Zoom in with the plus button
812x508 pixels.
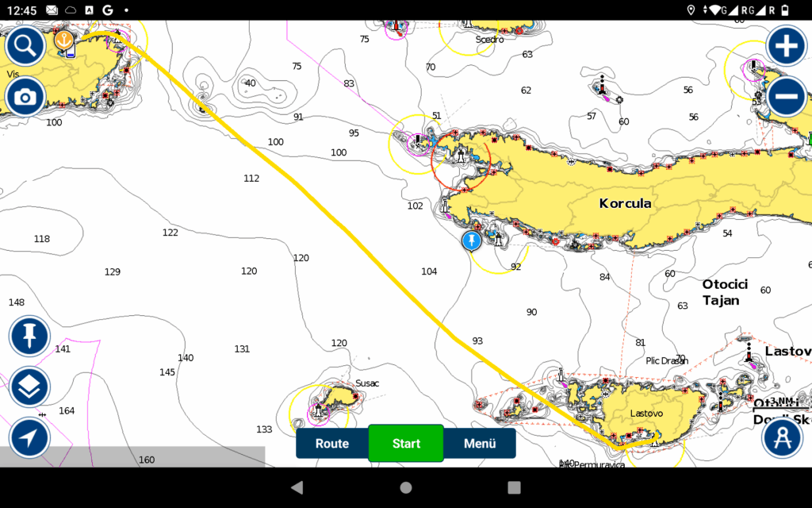(786, 47)
